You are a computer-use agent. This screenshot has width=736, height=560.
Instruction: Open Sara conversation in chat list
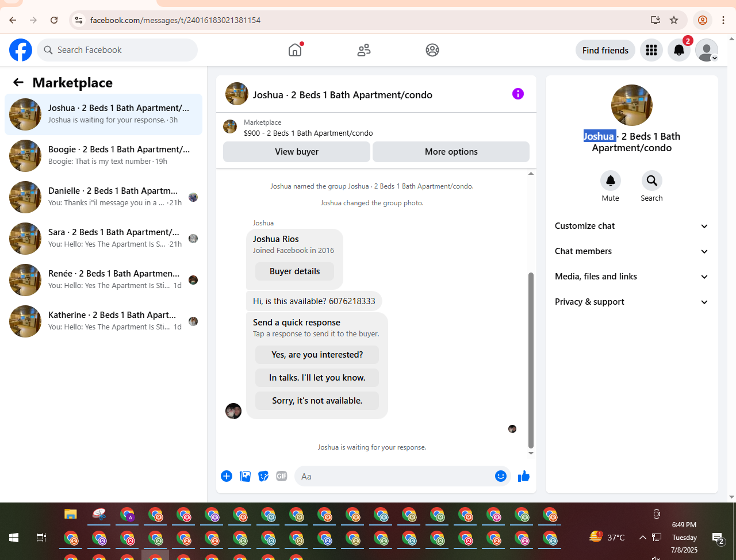[103, 239]
